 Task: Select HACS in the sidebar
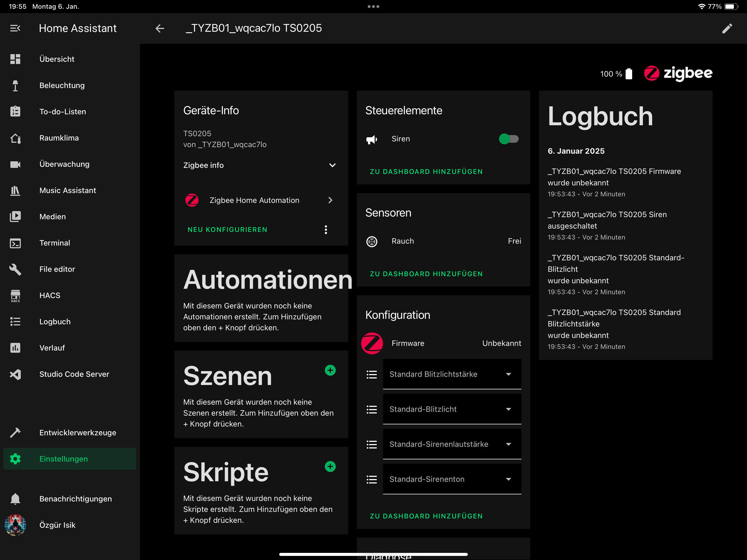point(69,296)
